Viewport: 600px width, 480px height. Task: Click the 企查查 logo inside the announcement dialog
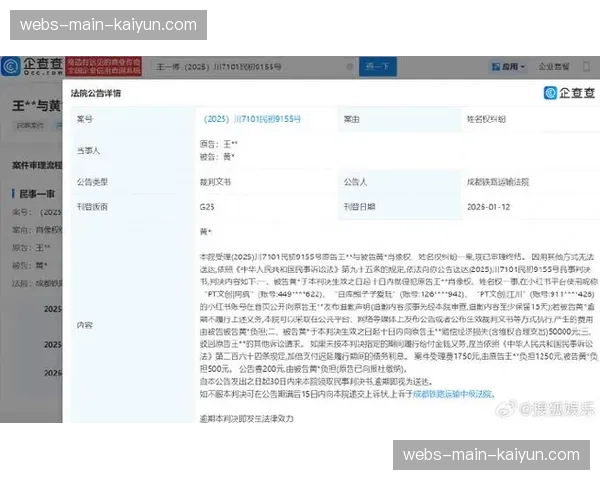click(569, 93)
